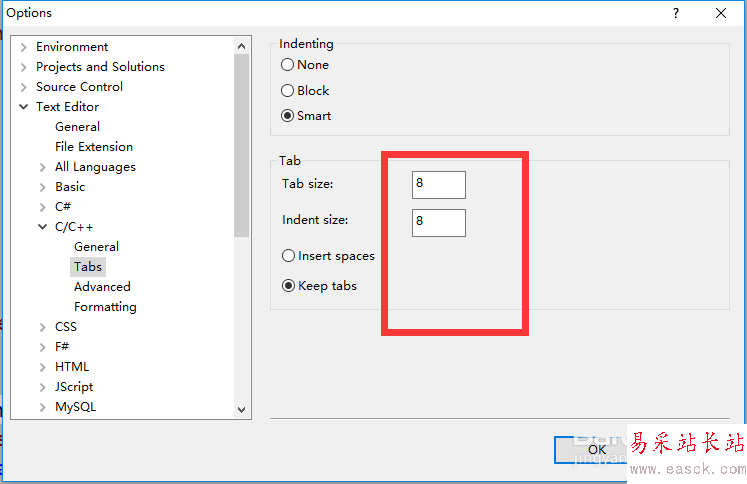Screen dimensions: 747x484
Task: Open the Tabs page under C/C++
Action: (x=88, y=267)
